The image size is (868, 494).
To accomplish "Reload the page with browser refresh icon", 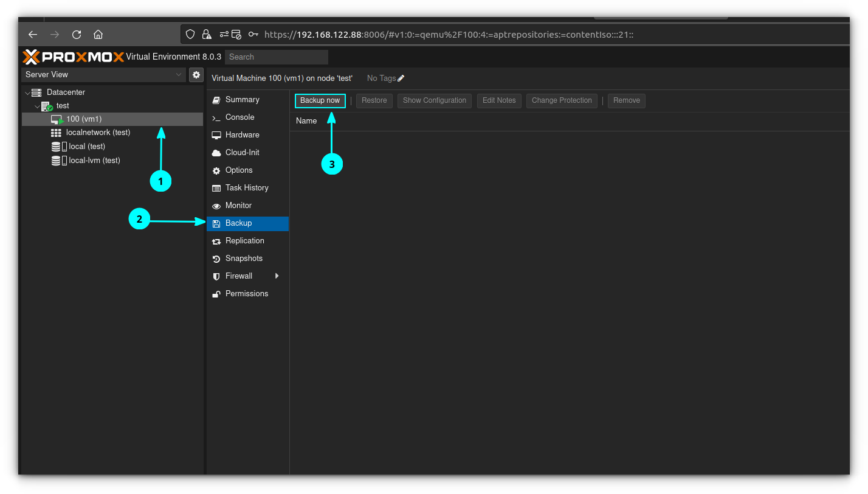I will [77, 35].
